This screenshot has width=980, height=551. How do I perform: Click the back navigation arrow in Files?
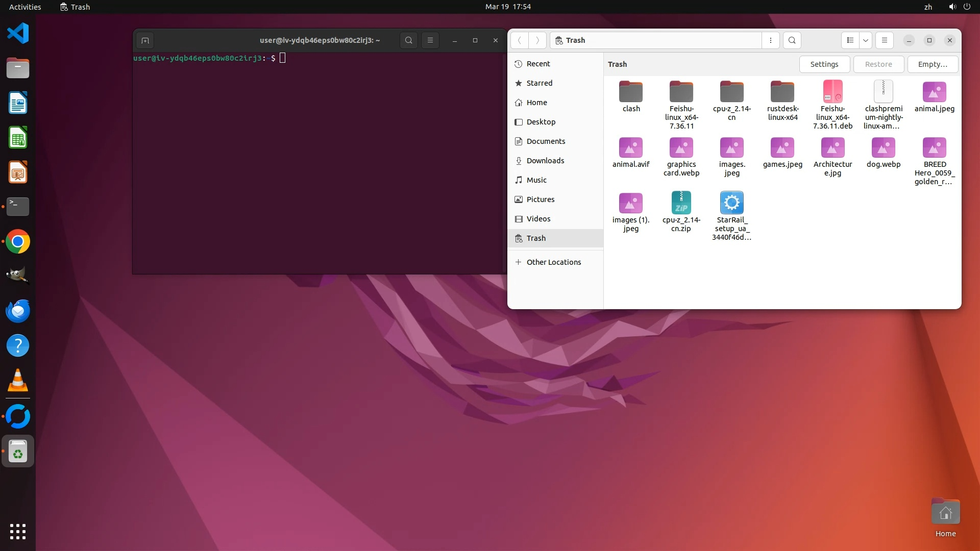(519, 40)
